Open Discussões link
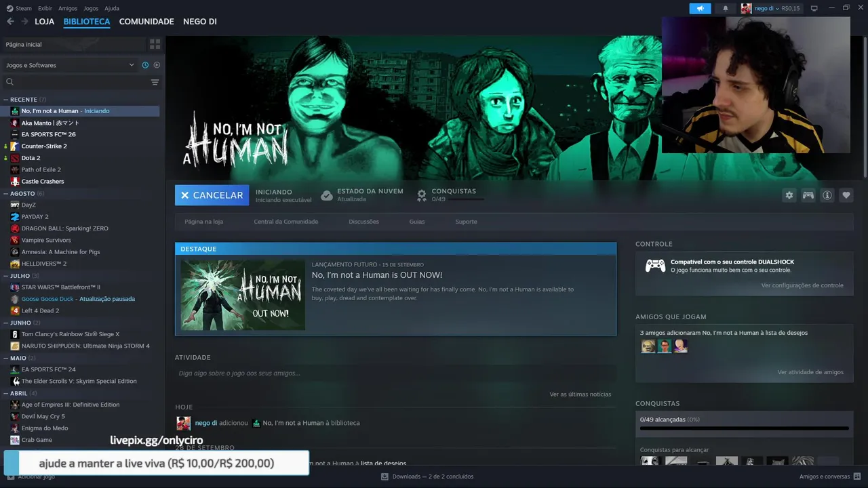868x488 pixels. [364, 222]
